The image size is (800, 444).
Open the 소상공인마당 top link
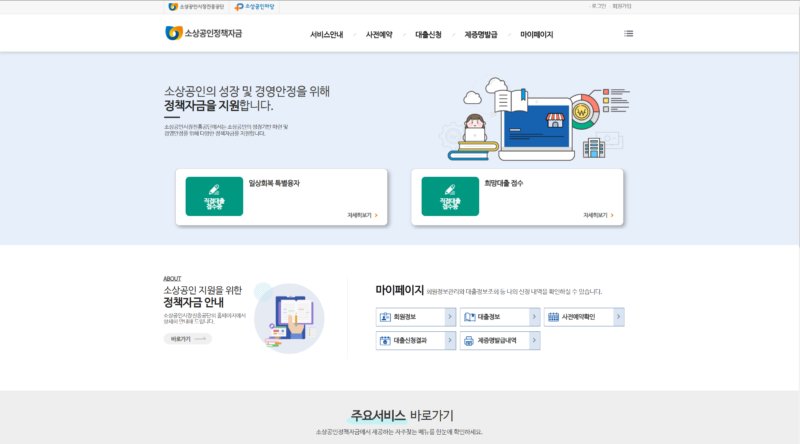click(255, 7)
